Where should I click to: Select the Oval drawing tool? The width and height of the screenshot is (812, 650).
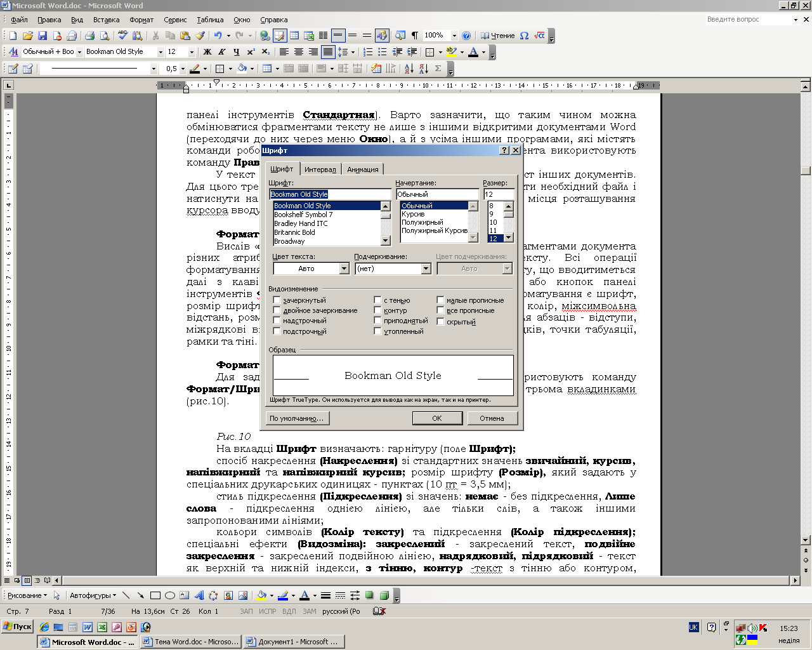169,595
